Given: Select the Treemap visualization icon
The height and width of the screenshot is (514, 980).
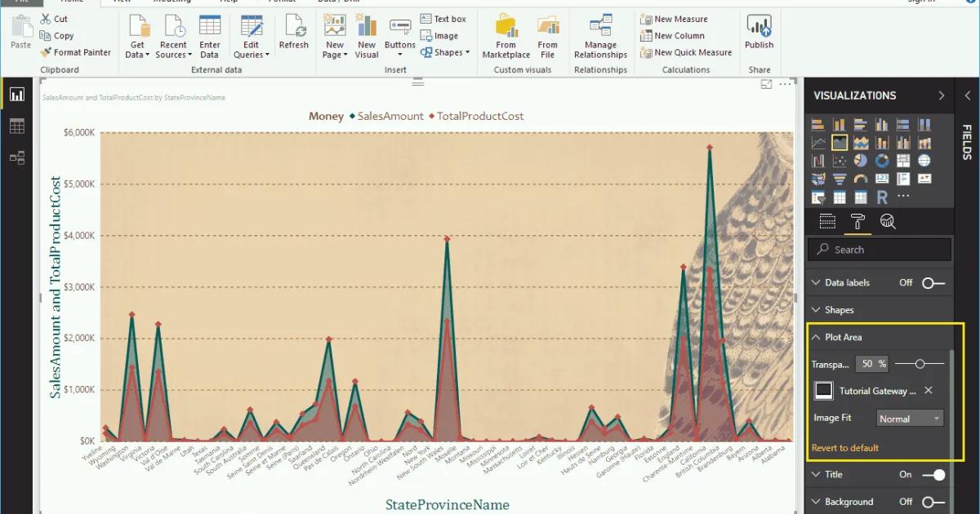Looking at the screenshot, I should click(x=903, y=159).
